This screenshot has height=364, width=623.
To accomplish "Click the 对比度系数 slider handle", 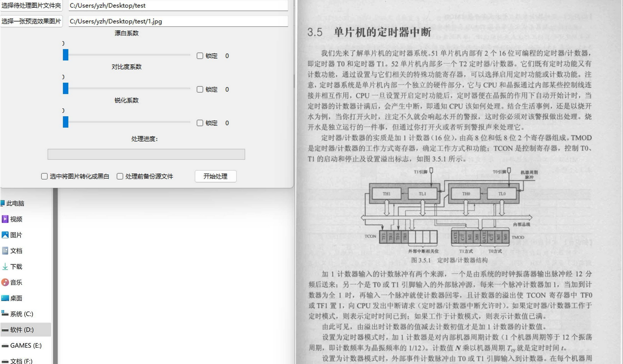I will pyautogui.click(x=66, y=88).
